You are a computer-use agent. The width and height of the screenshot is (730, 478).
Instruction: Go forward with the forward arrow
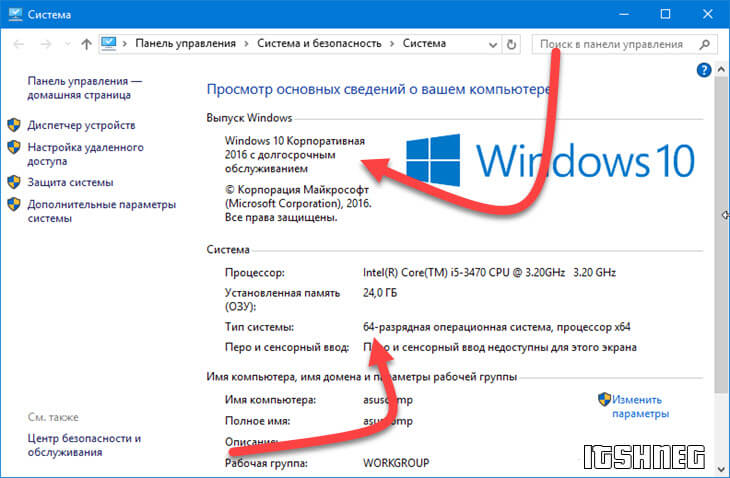46,44
